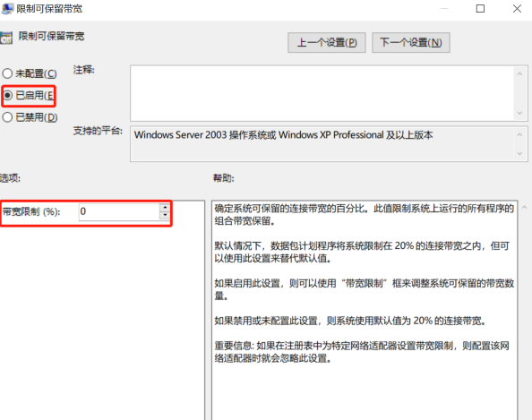Click the policy setting icon beside 限制可保留带宽
This screenshot has height=420, width=532.
(6, 38)
